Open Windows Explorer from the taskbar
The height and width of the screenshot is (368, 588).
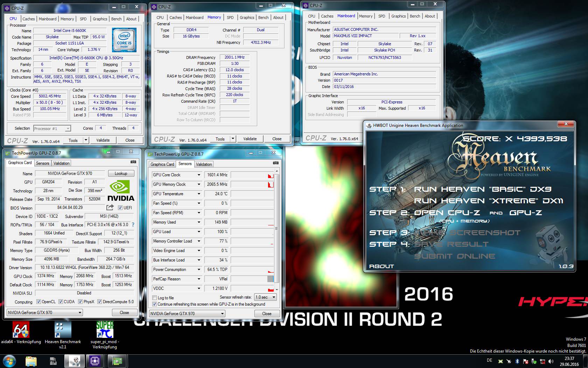point(31,361)
